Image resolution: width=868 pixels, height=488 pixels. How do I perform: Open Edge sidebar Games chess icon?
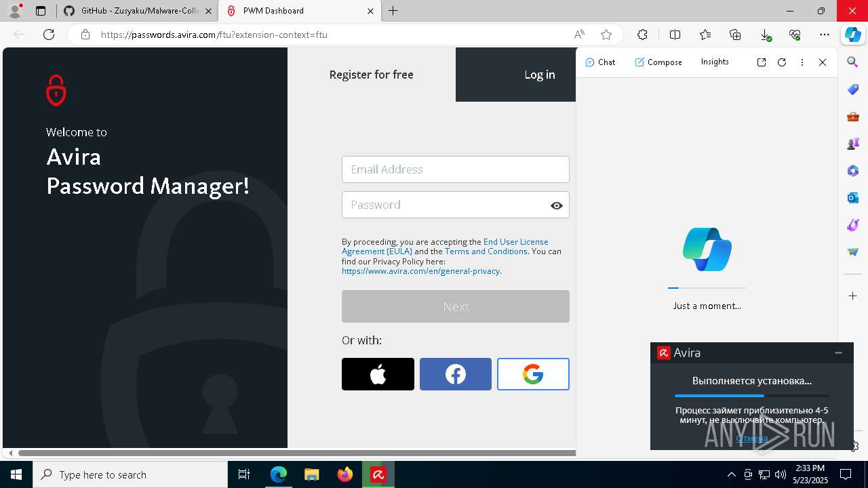(853, 144)
